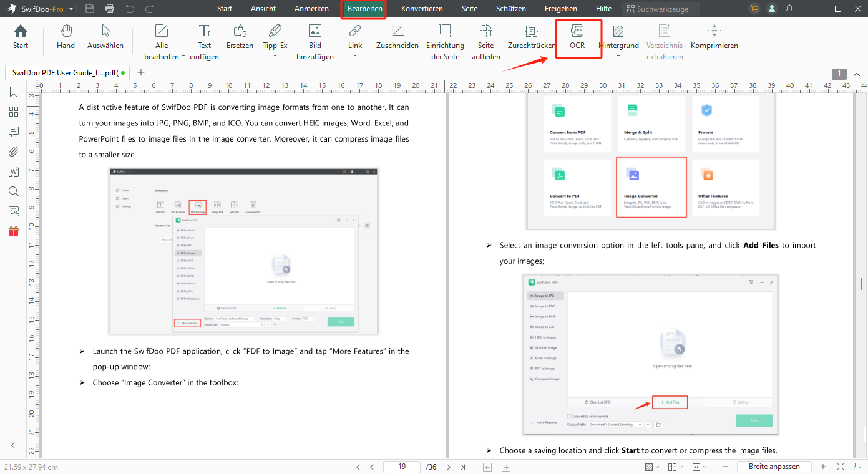
Task: Switch to the Ansicht tab
Action: coord(263,9)
